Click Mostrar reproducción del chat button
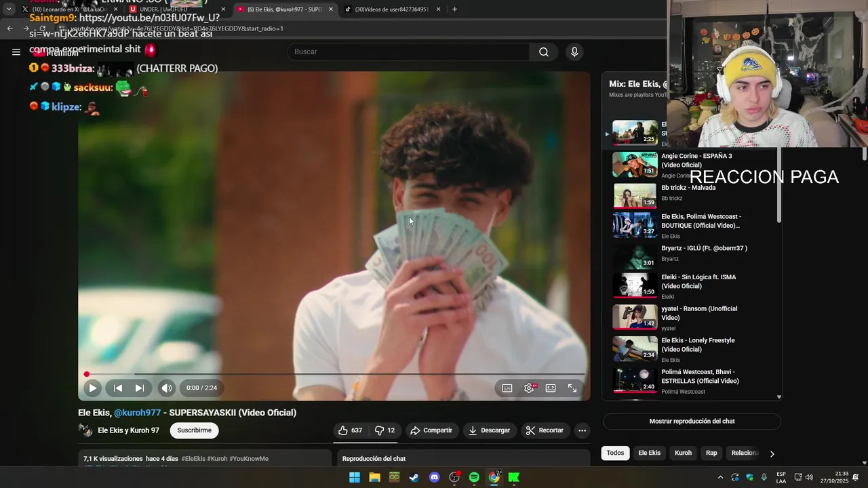This screenshot has height=488, width=868. (x=692, y=421)
